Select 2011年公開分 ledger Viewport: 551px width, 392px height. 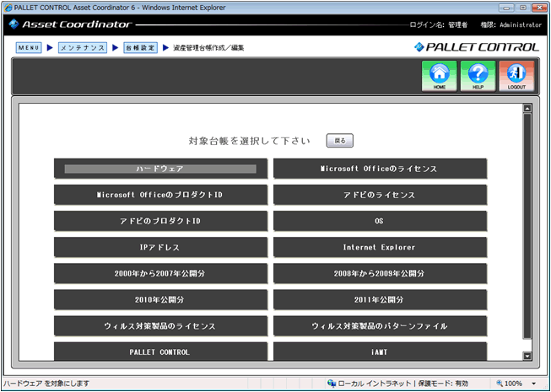[381, 300]
